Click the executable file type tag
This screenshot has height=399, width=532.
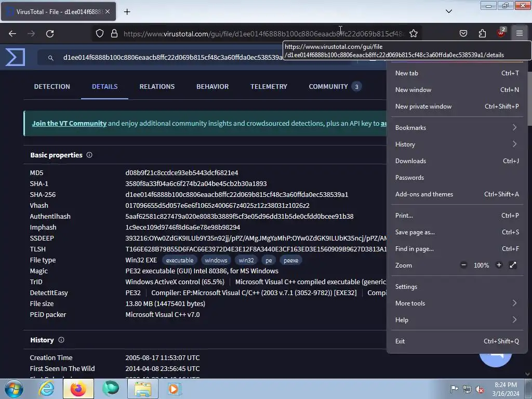179,260
